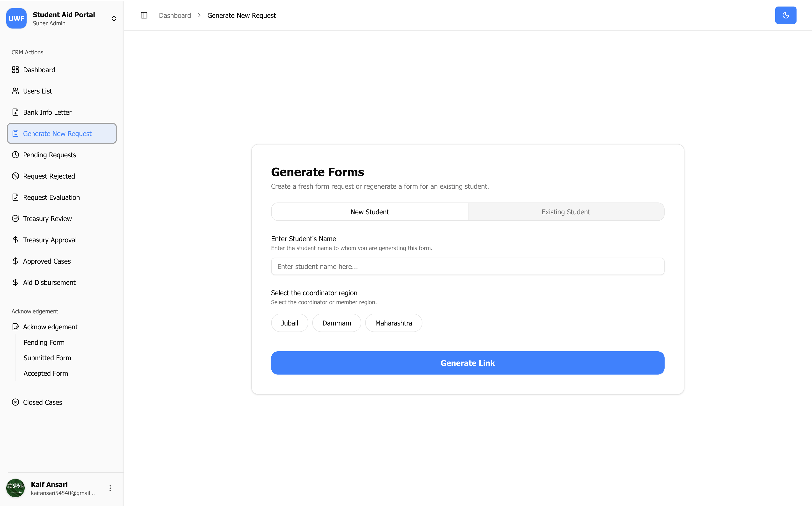Toggle the sidebar panel icon

144,15
